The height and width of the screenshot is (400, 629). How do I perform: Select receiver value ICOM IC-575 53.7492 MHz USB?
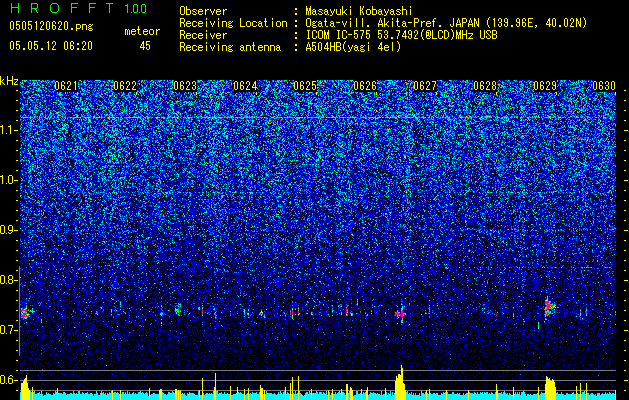click(401, 35)
